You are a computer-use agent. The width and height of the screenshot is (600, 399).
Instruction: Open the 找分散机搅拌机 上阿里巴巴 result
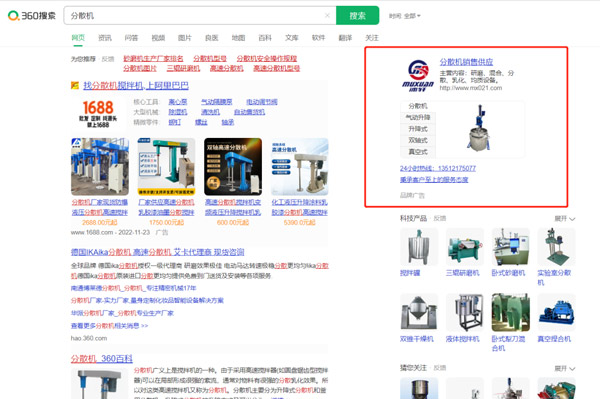pyautogui.click(x=136, y=85)
